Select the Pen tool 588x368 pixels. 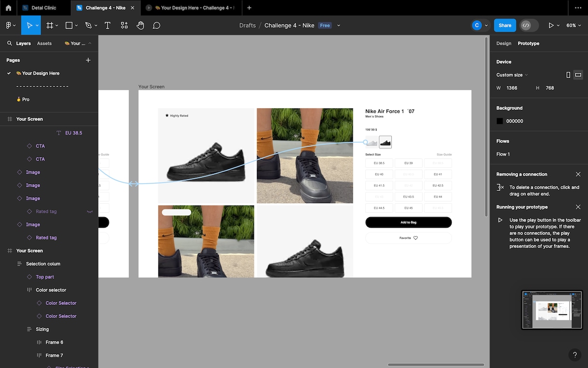(88, 25)
